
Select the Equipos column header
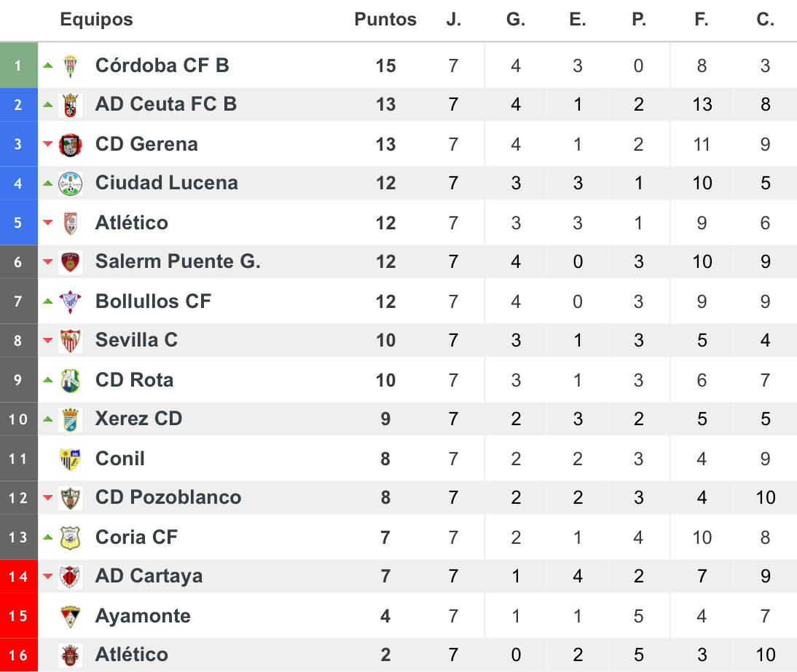click(97, 20)
